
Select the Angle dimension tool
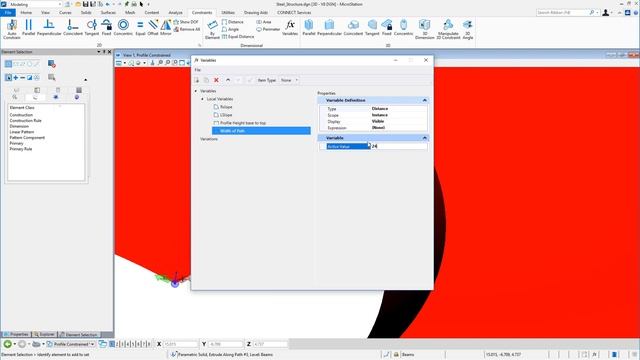[x=231, y=29]
